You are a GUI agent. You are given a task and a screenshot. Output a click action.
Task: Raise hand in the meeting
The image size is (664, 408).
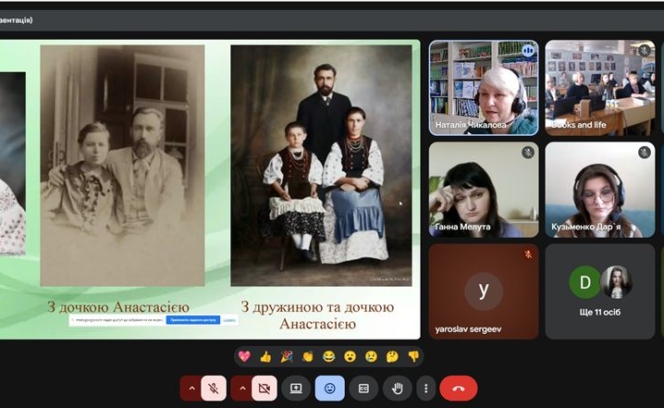click(398, 388)
